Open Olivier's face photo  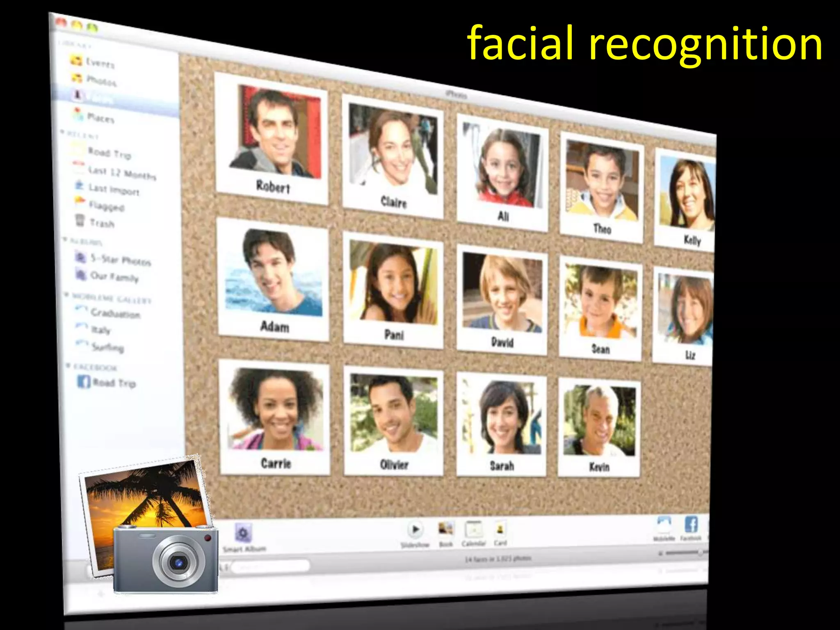pyautogui.click(x=394, y=413)
